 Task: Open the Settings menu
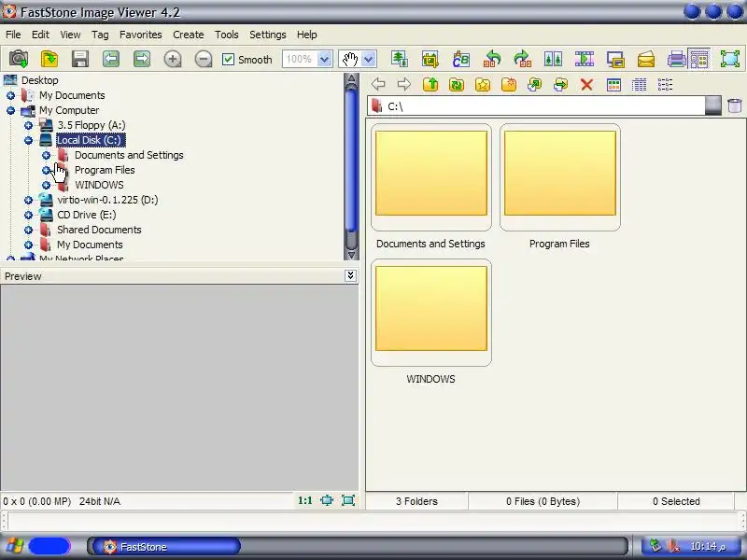click(267, 35)
